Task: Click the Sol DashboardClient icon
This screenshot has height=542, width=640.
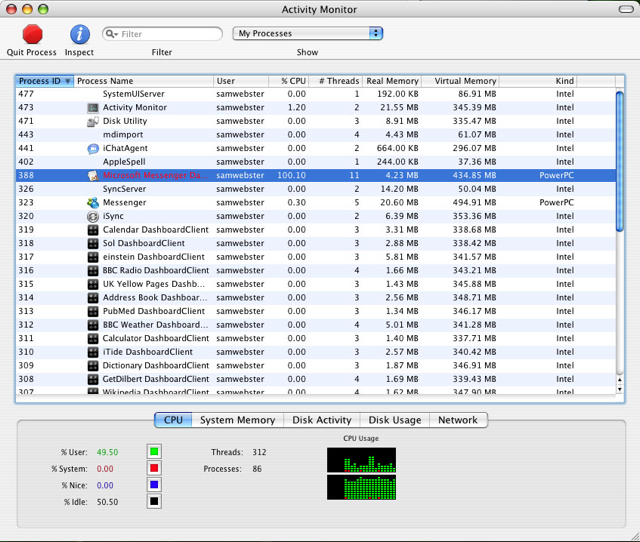Action: [x=93, y=244]
